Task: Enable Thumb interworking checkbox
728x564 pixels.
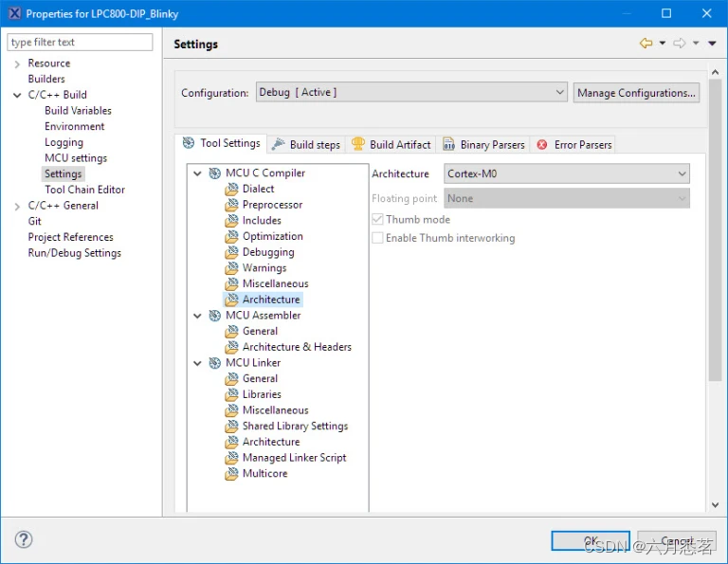Action: pos(377,238)
